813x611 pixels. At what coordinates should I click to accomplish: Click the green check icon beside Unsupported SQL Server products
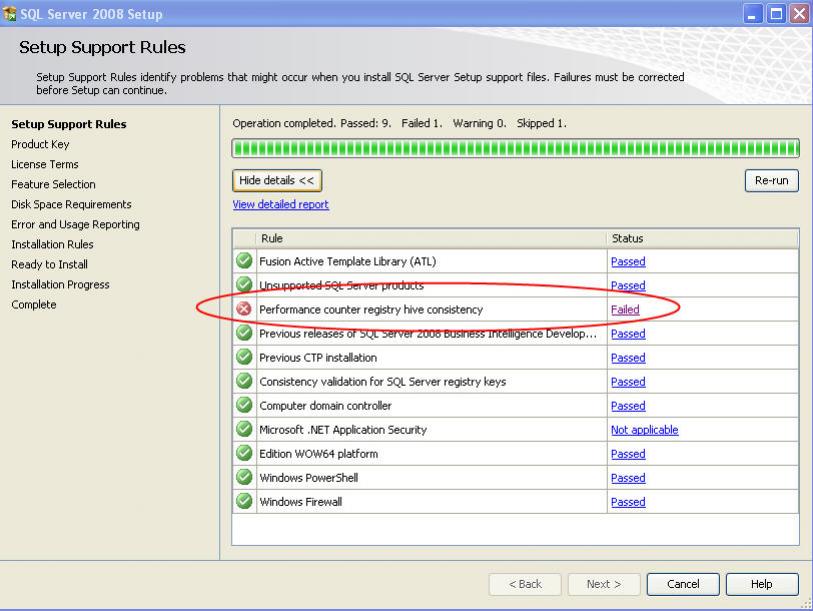[x=244, y=284]
